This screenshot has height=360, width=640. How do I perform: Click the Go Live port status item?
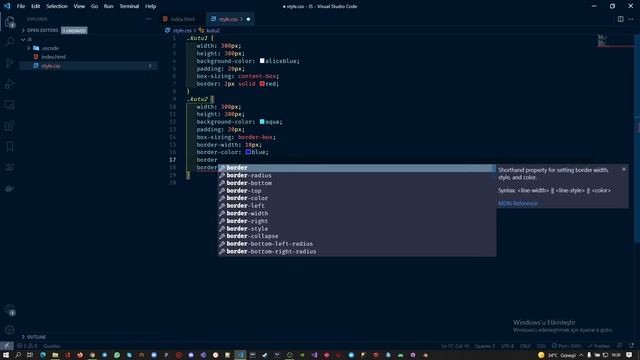(x=566, y=346)
